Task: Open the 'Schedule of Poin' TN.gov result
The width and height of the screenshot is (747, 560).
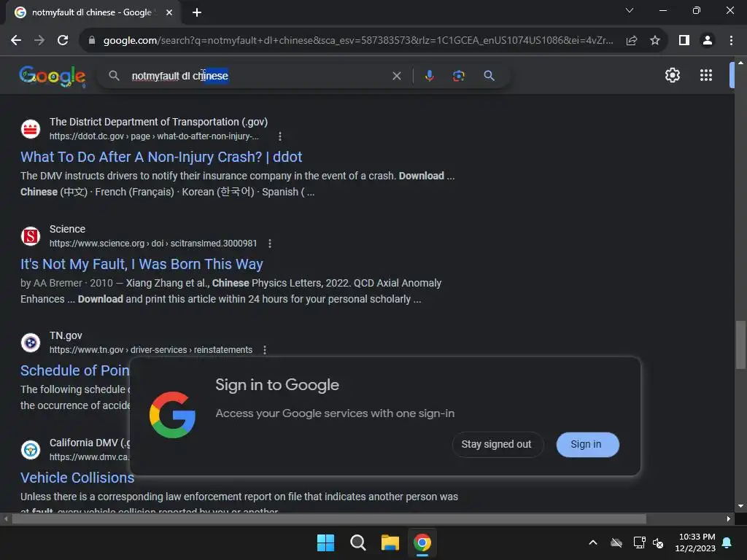Action: (x=75, y=370)
